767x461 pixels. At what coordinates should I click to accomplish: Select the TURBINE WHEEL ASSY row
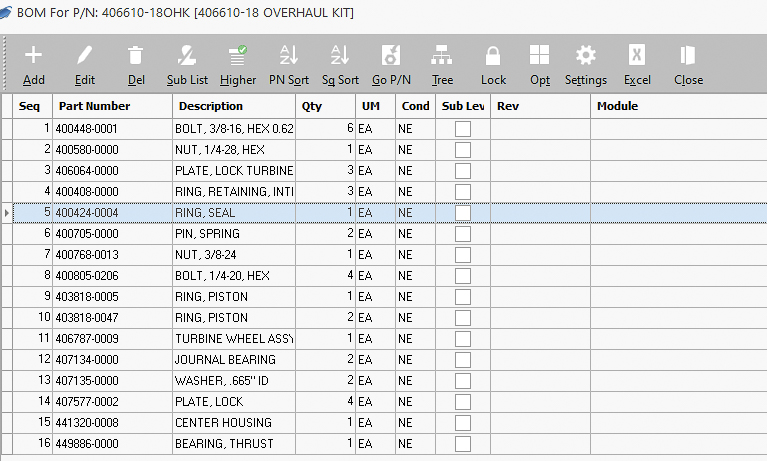coord(234,339)
